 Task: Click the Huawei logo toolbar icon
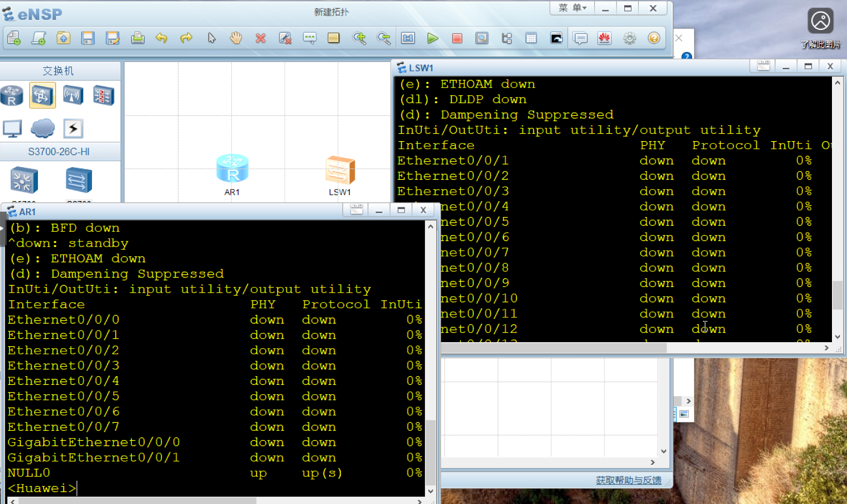tap(604, 38)
